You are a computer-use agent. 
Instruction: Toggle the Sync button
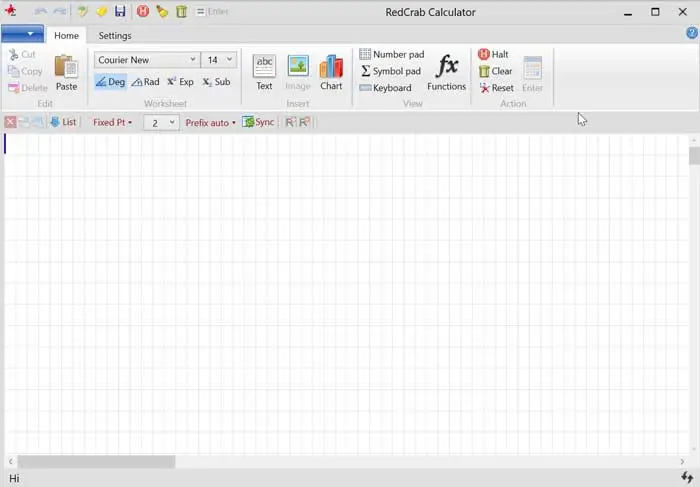tap(258, 122)
